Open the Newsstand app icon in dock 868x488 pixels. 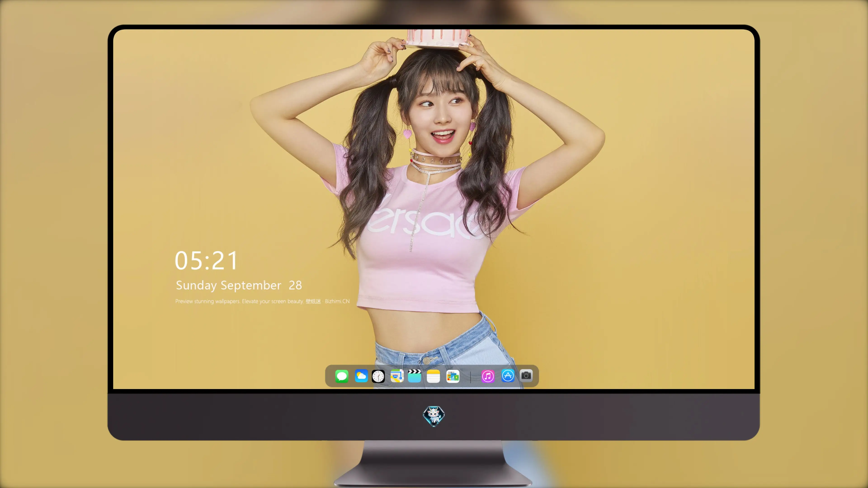pos(453,376)
